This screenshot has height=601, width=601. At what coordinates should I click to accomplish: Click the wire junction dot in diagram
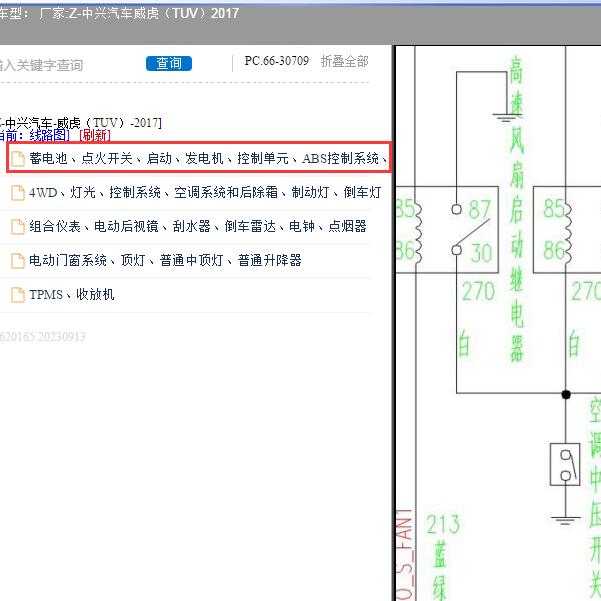[566, 394]
